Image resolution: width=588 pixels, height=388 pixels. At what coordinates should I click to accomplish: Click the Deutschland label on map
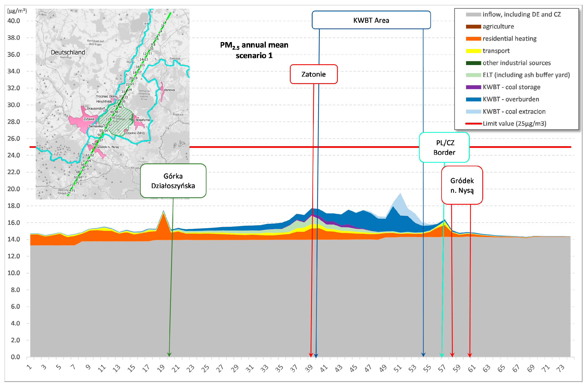pos(68,52)
